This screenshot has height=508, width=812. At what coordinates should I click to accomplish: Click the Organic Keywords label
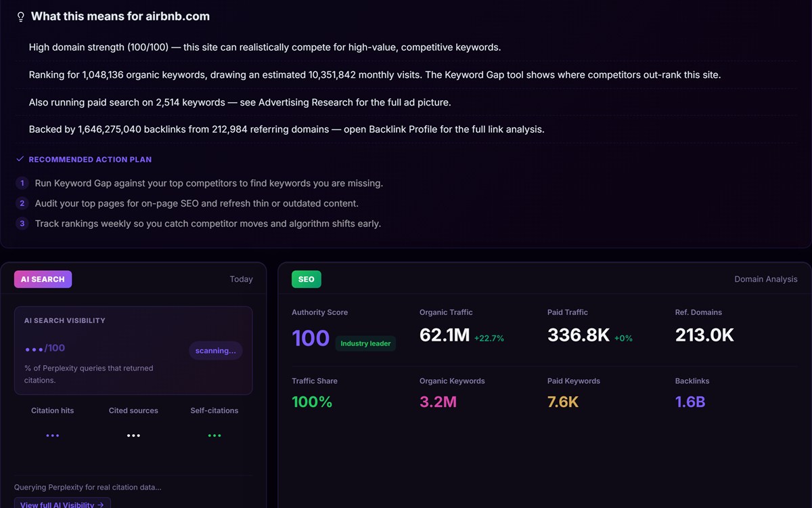(x=452, y=381)
